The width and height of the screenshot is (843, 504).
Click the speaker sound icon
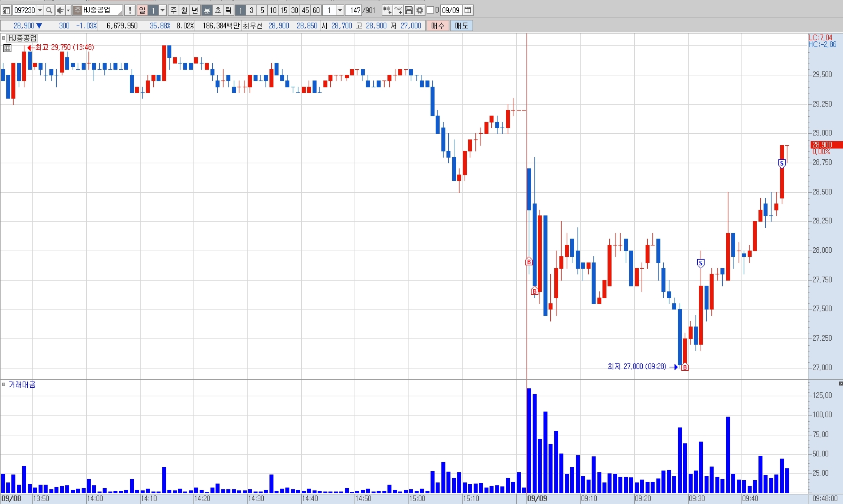60,10
